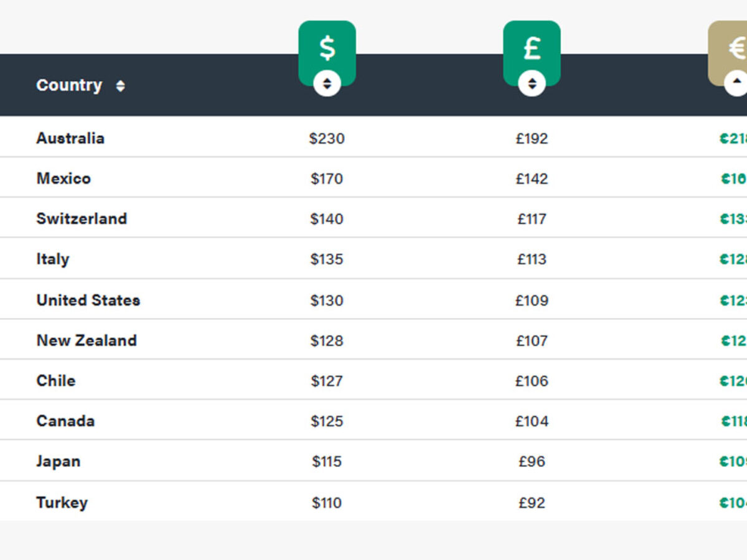Screen dimensions: 747x560
Task: Click the New Zealand row label
Action: [x=87, y=340]
